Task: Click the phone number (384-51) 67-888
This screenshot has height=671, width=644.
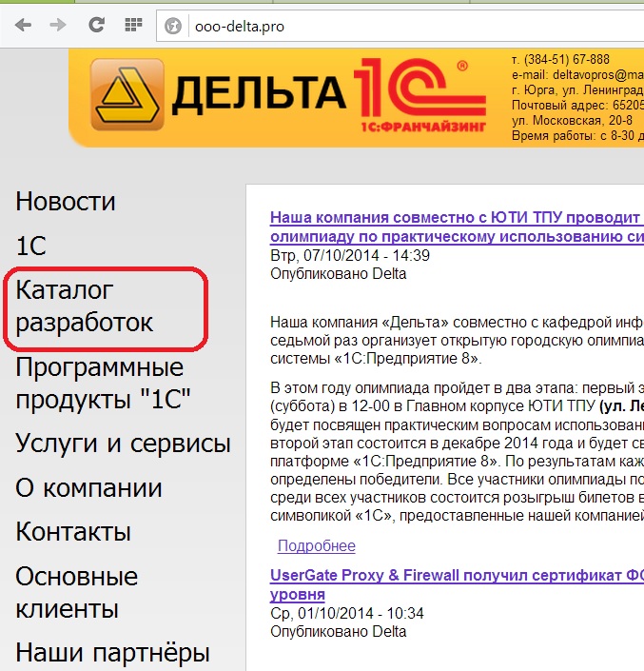Action: [567, 59]
